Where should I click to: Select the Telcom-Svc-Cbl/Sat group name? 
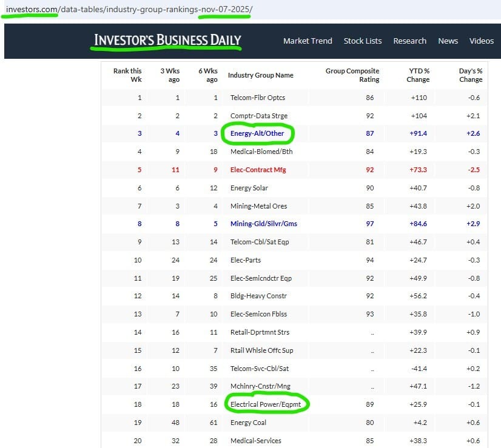pyautogui.click(x=260, y=369)
